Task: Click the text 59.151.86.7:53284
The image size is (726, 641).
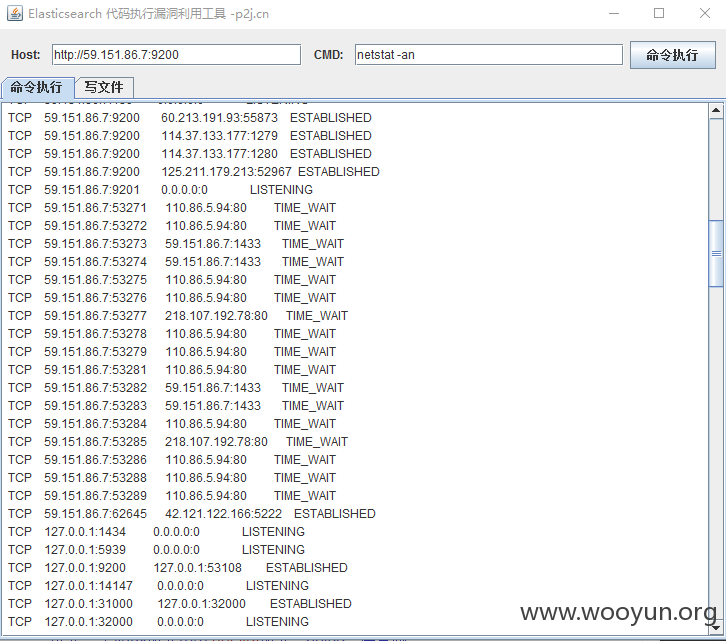Action: pos(95,424)
